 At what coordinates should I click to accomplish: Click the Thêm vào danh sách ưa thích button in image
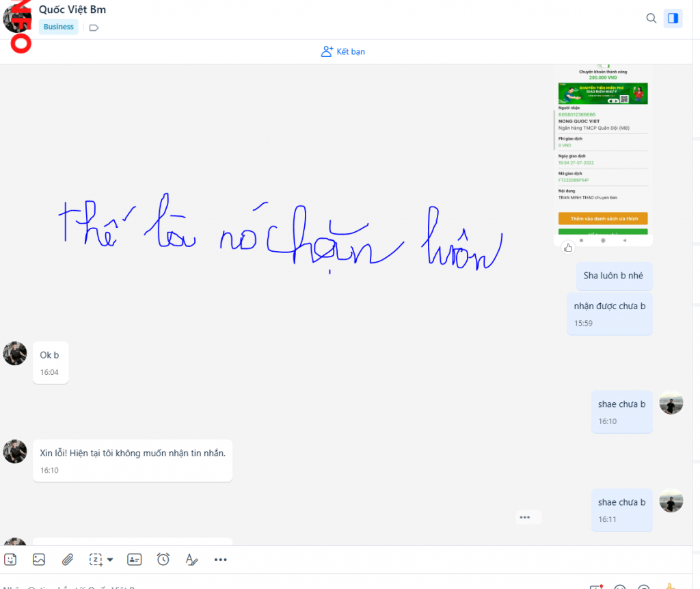pyautogui.click(x=603, y=218)
